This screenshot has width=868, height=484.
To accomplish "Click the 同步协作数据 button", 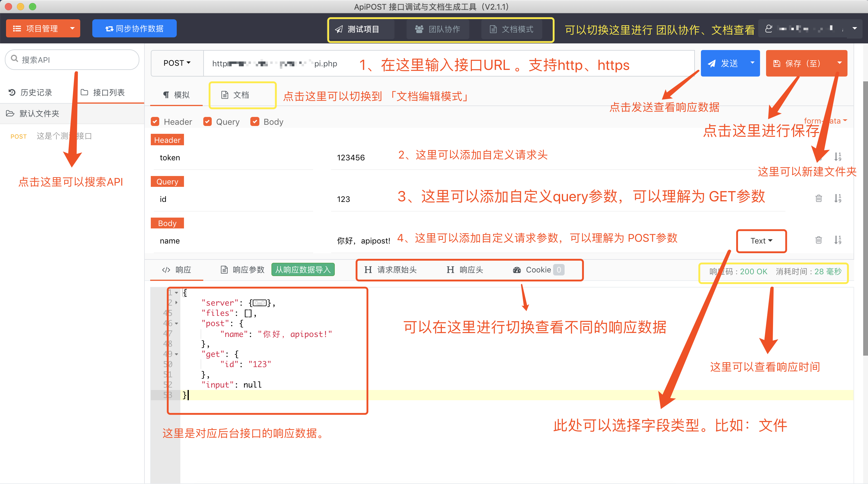I will click(x=135, y=29).
